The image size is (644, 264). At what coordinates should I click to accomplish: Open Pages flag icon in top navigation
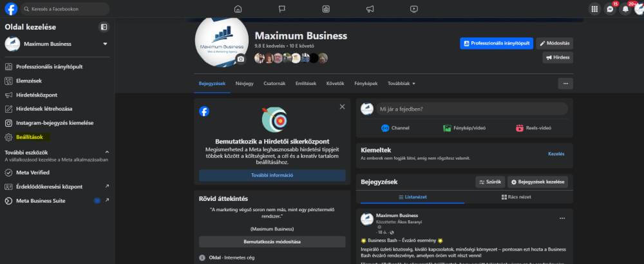pyautogui.click(x=282, y=9)
